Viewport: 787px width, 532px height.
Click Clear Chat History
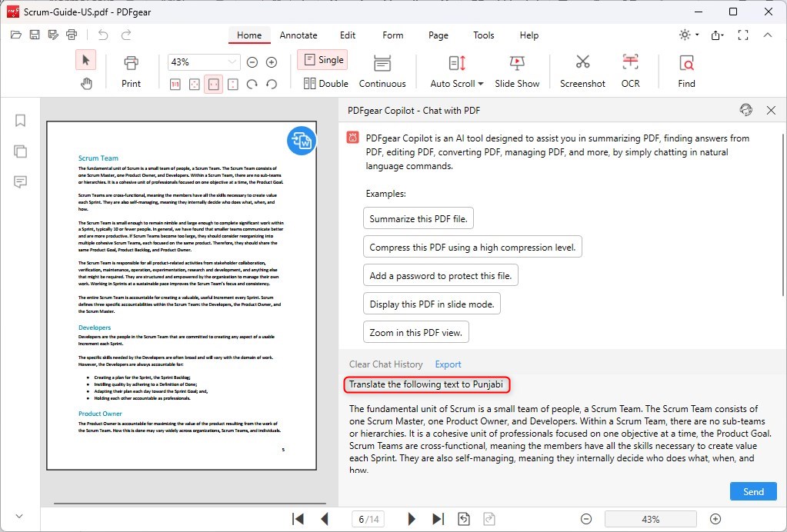click(x=385, y=364)
